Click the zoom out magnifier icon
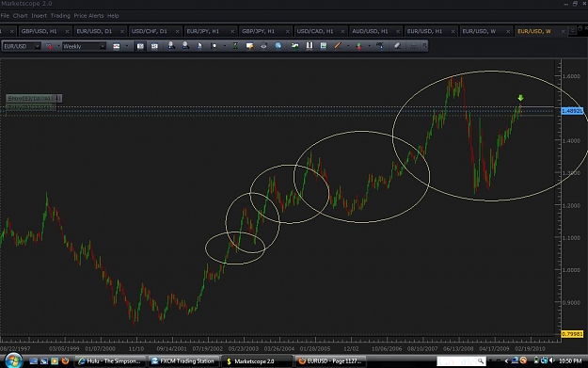 185,46
